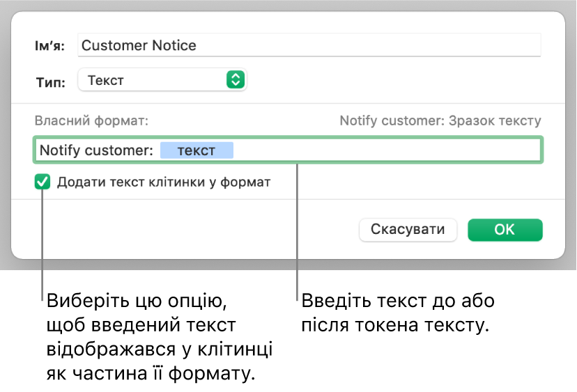Click the Notify customer: Зразок тексту preview
Image resolution: width=577 pixels, height=392 pixels.
point(440,120)
